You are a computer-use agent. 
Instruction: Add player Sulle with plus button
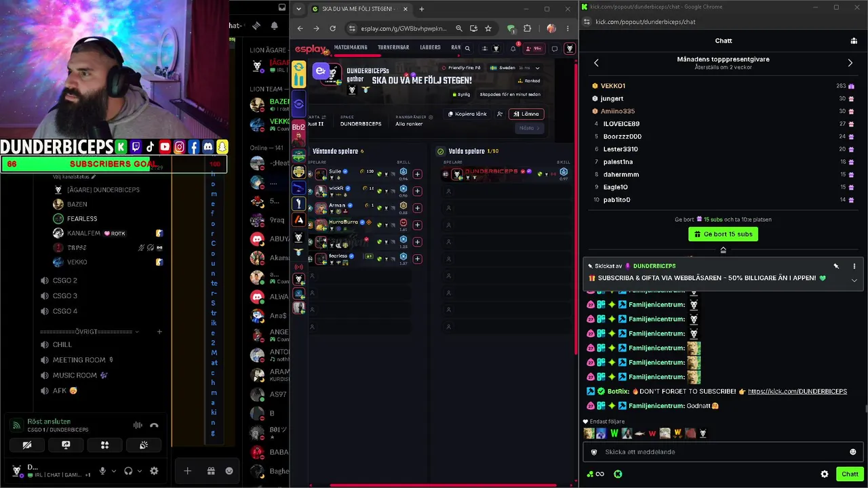417,174
